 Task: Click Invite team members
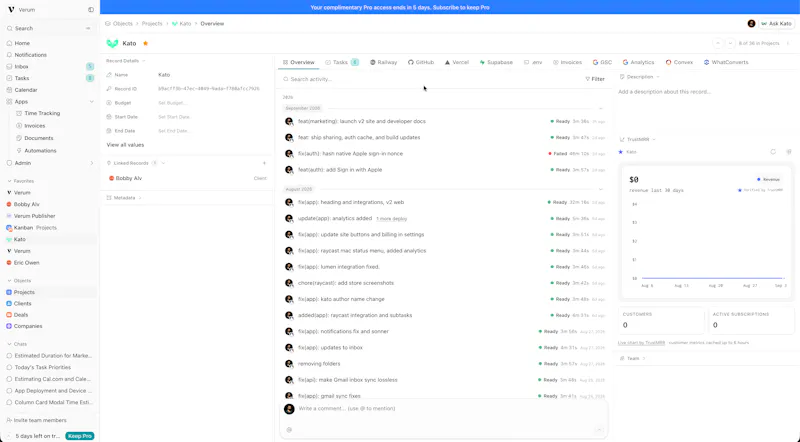(36, 420)
